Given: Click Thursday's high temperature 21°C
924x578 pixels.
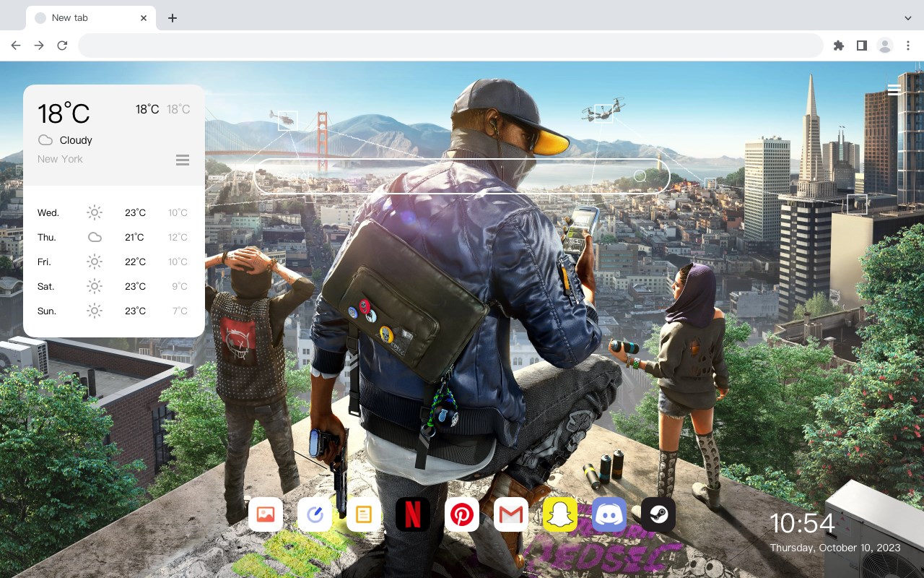Looking at the screenshot, I should point(134,238).
